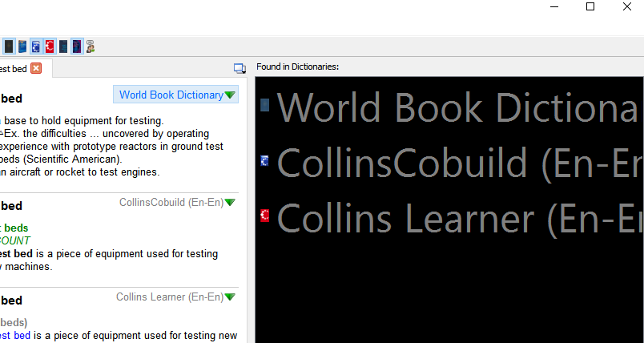This screenshot has width=644, height=343.
Task: Click 'beds (Scientific American).' example text
Action: pyautogui.click(x=61, y=159)
